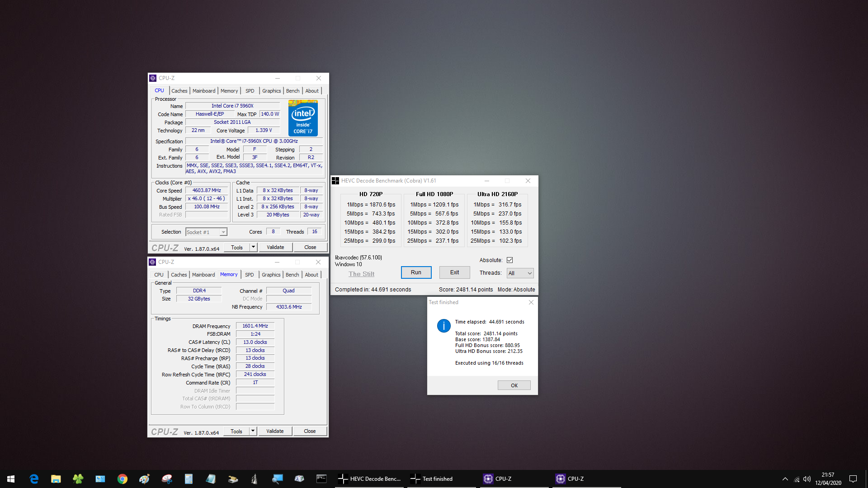
Task: Open Windows Start menu
Action: point(11,479)
